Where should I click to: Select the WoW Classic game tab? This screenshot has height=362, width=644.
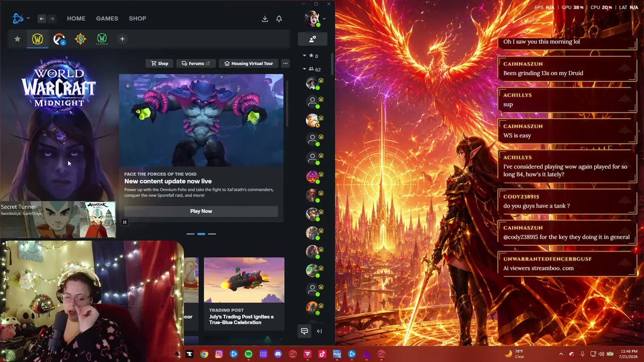[x=102, y=39]
